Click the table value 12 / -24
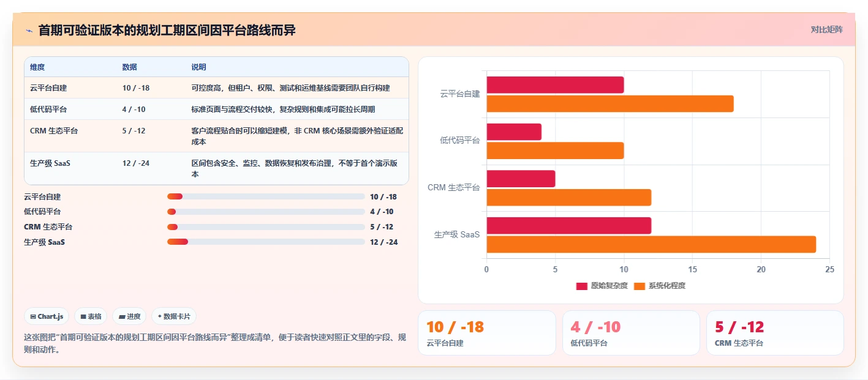This screenshot has height=380, width=868. point(136,163)
